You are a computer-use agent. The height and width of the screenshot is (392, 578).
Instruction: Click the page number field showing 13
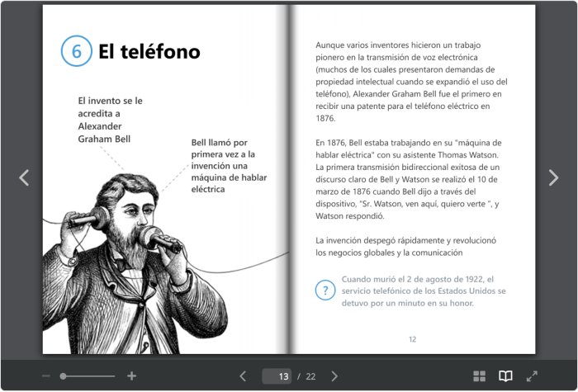(x=277, y=376)
